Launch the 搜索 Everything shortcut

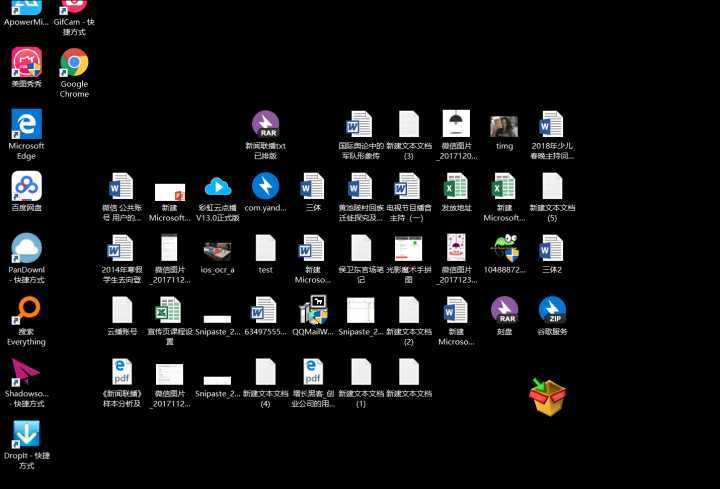click(26, 309)
